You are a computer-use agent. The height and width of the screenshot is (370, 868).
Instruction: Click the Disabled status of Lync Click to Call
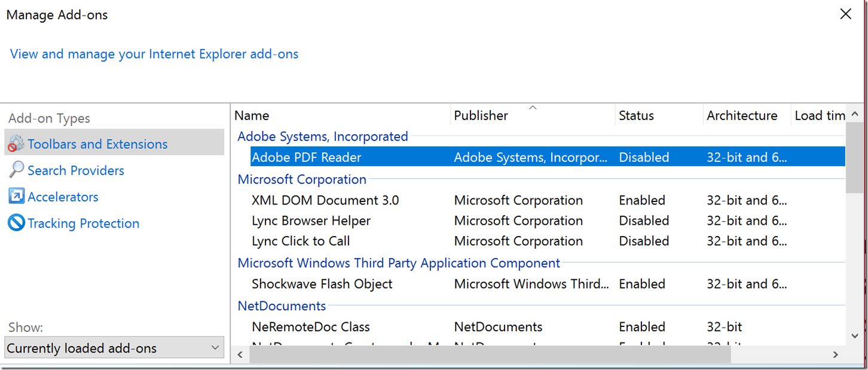pyautogui.click(x=644, y=241)
